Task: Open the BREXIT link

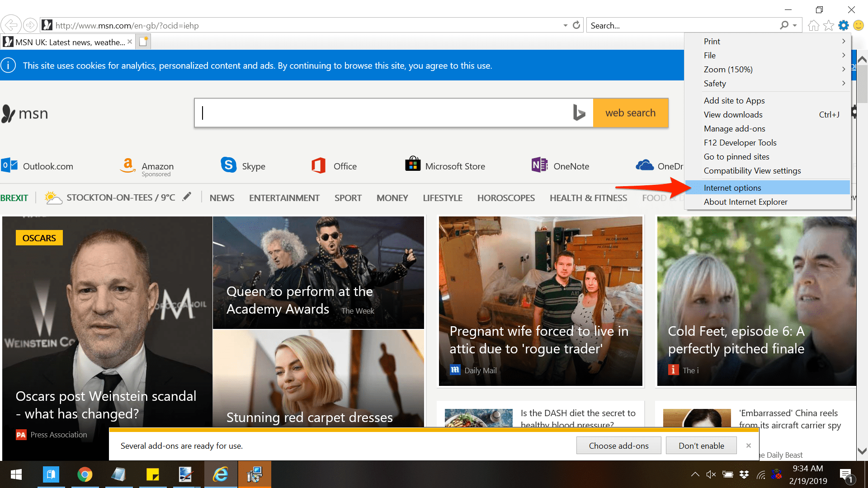Action: coord(14,198)
